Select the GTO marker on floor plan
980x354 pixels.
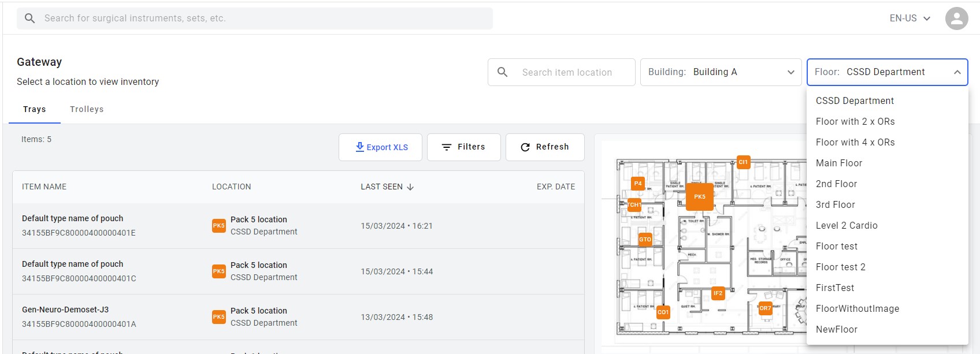(645, 239)
